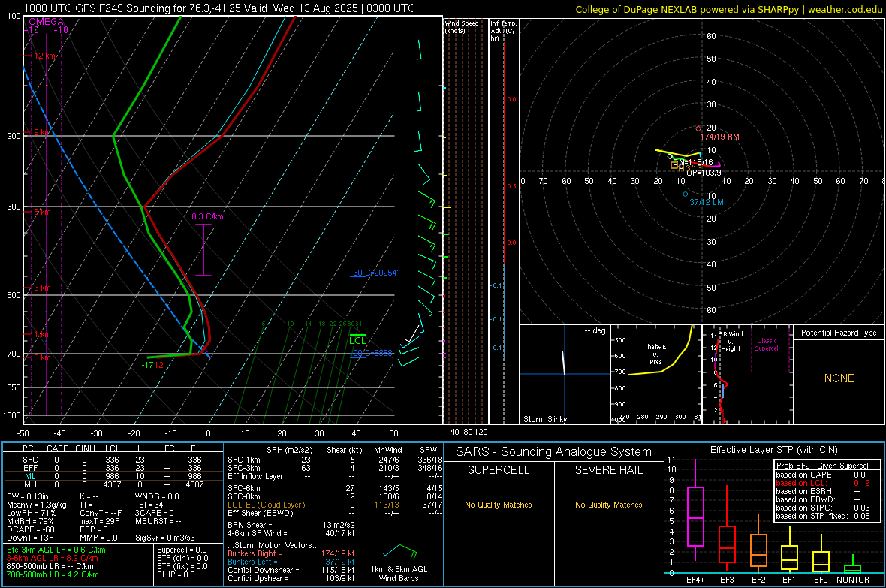Click the 'MU' parcel row label

click(x=30, y=484)
